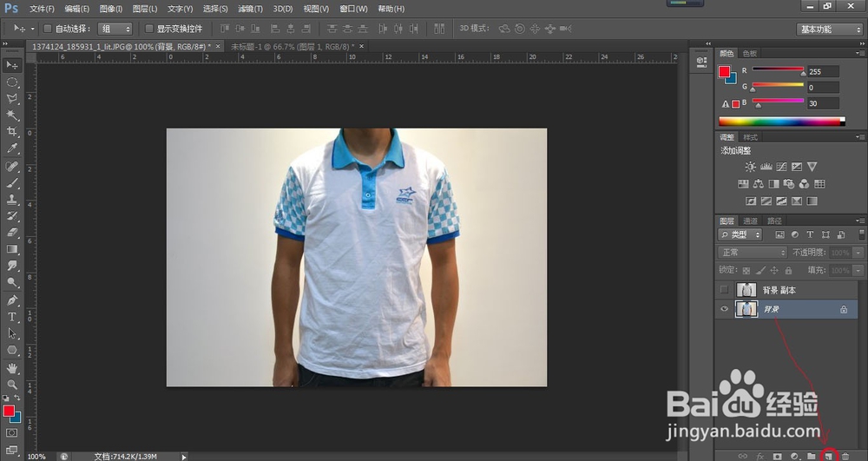Select the Horizontal Type tool
Viewport: 868px width, 461px height.
(x=11, y=317)
